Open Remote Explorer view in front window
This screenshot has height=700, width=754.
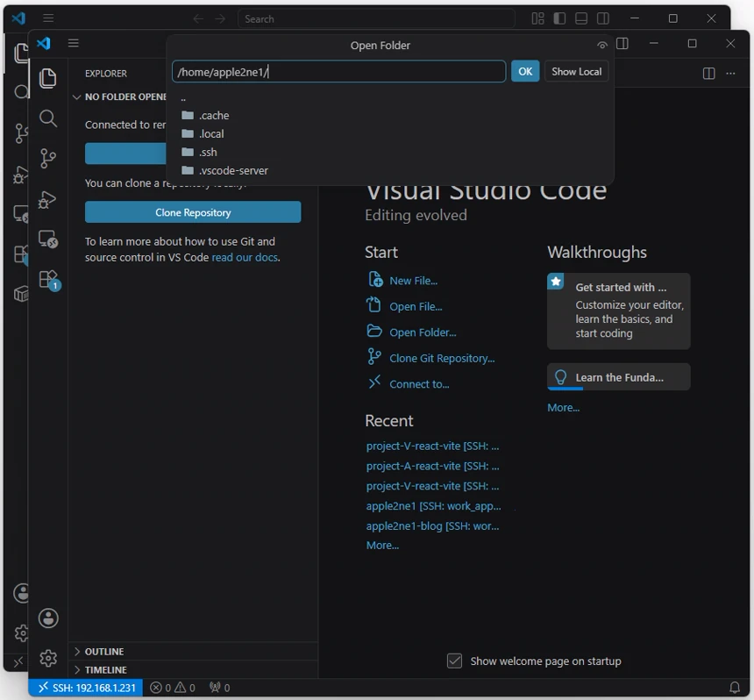(48, 239)
